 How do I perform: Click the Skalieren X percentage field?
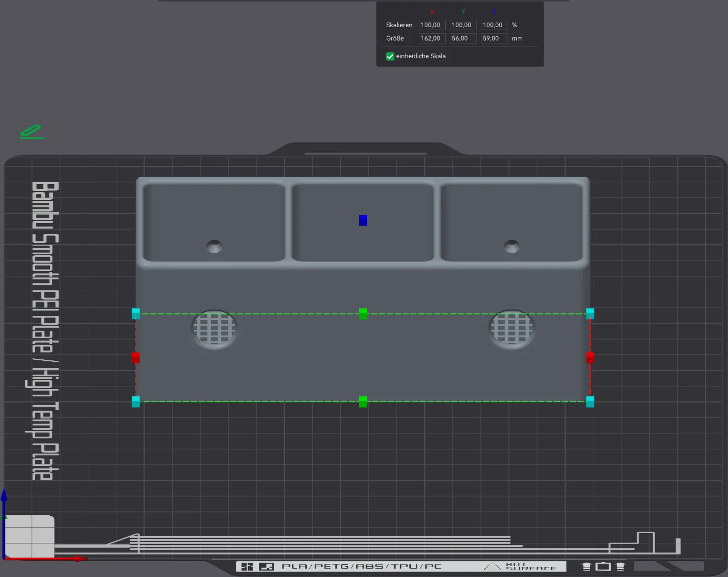tap(432, 25)
